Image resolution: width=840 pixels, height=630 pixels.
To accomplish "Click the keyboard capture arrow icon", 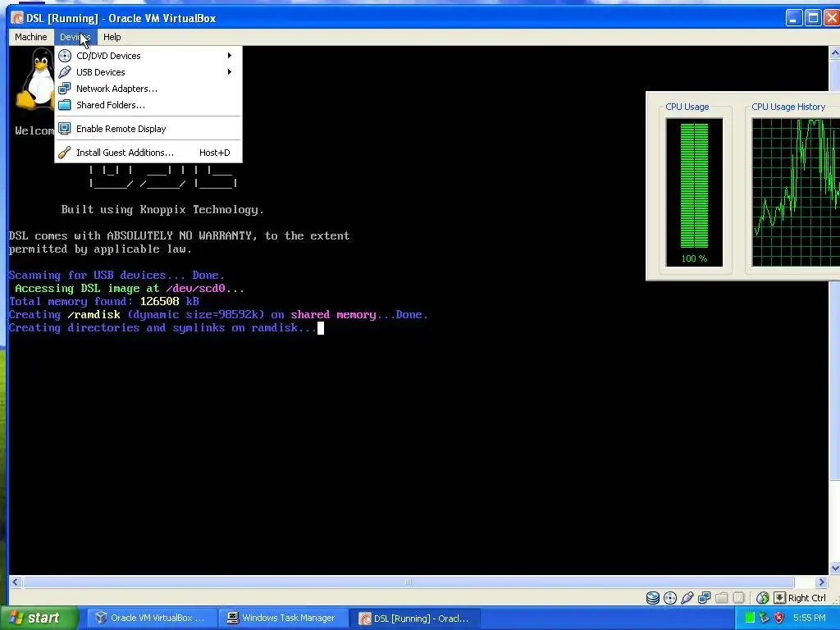I will (x=779, y=598).
